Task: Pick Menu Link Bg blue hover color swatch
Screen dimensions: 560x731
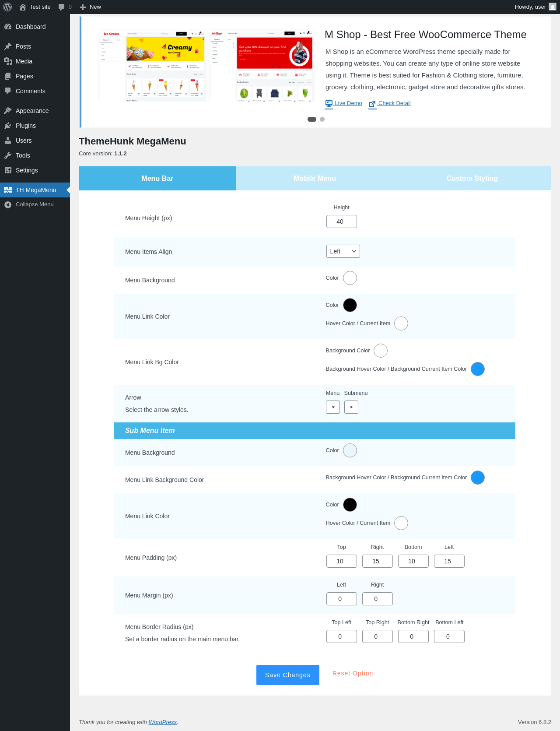Action: (x=478, y=369)
